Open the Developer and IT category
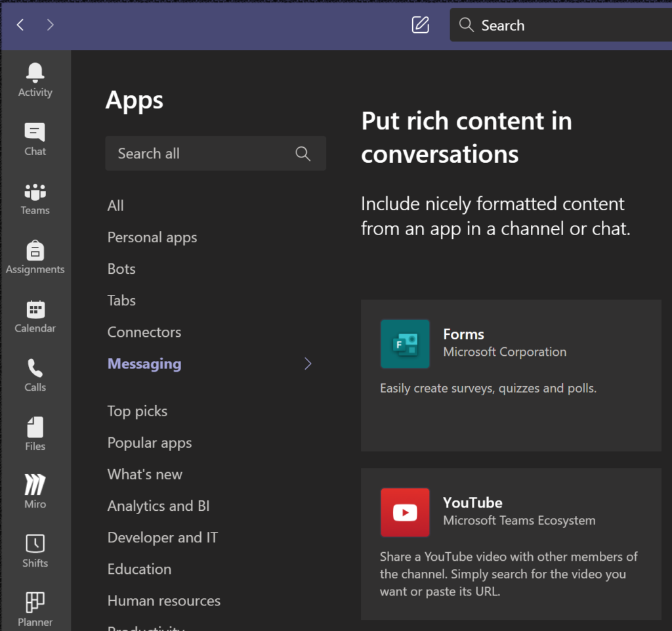Image resolution: width=672 pixels, height=631 pixels. (x=163, y=538)
